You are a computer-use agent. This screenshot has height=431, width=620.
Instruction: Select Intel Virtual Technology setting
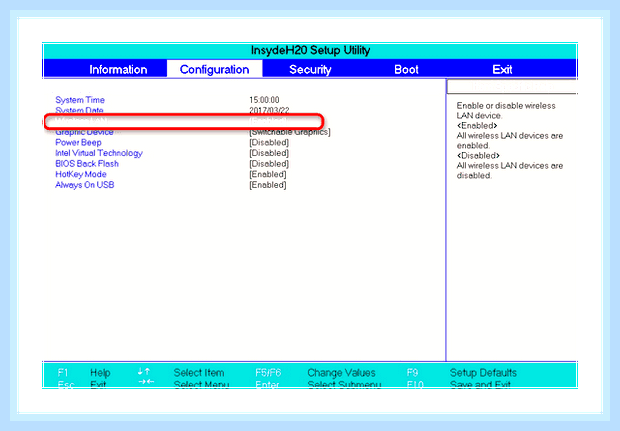[x=99, y=153]
